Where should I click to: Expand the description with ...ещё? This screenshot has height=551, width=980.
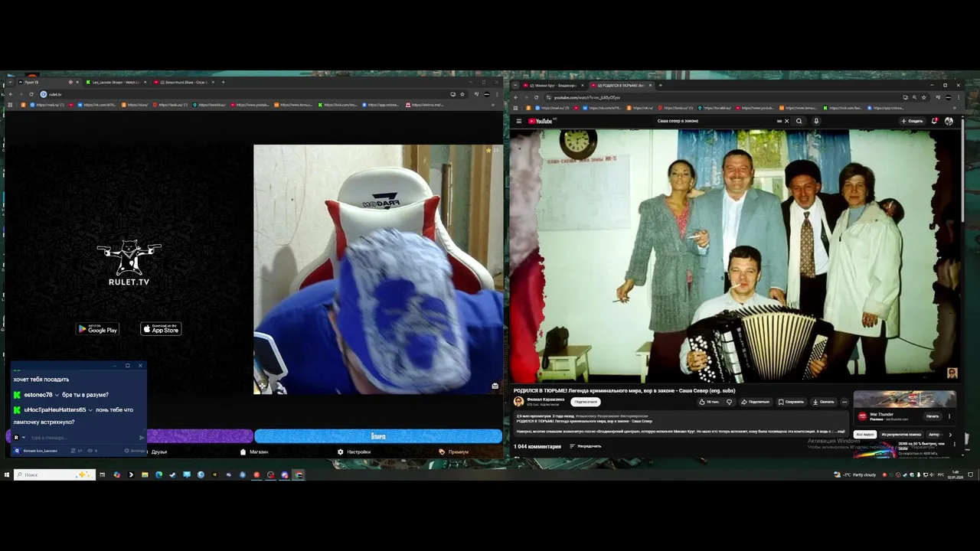(x=841, y=431)
